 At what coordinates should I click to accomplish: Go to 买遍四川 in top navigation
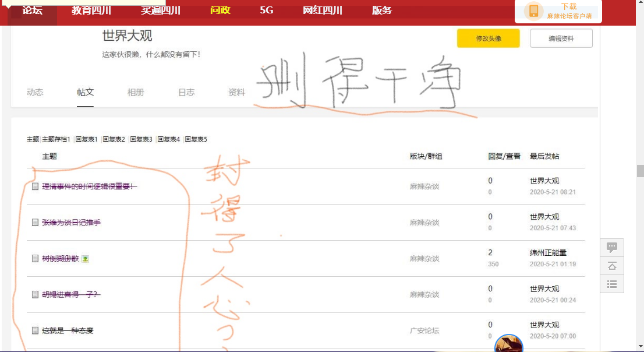pos(161,10)
